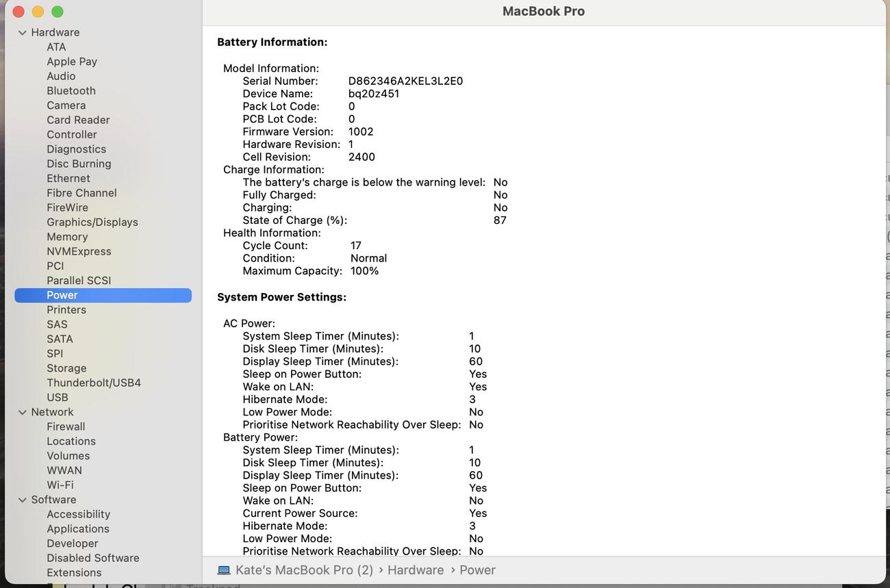
Task: Click the Current Power Source label
Action: click(300, 513)
